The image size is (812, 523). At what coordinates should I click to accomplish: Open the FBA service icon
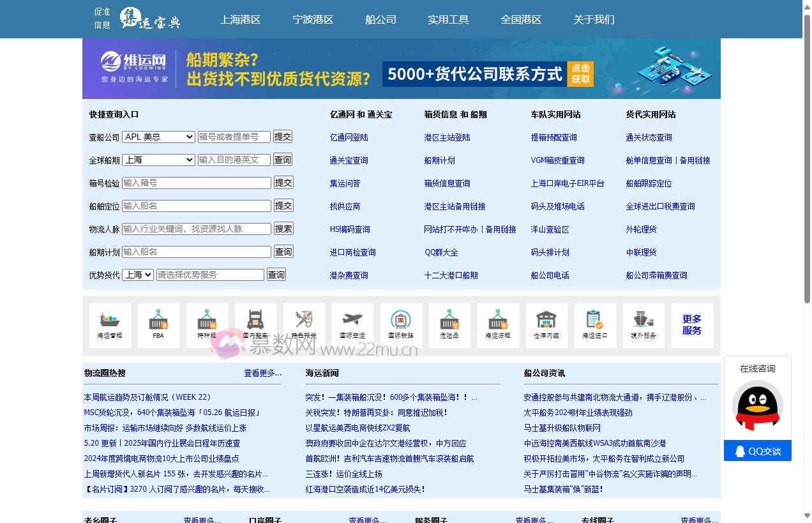pyautogui.click(x=158, y=325)
